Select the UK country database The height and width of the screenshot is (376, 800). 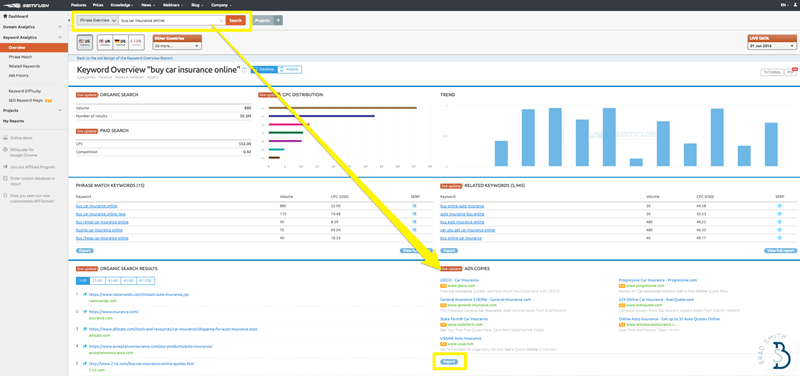coord(104,42)
